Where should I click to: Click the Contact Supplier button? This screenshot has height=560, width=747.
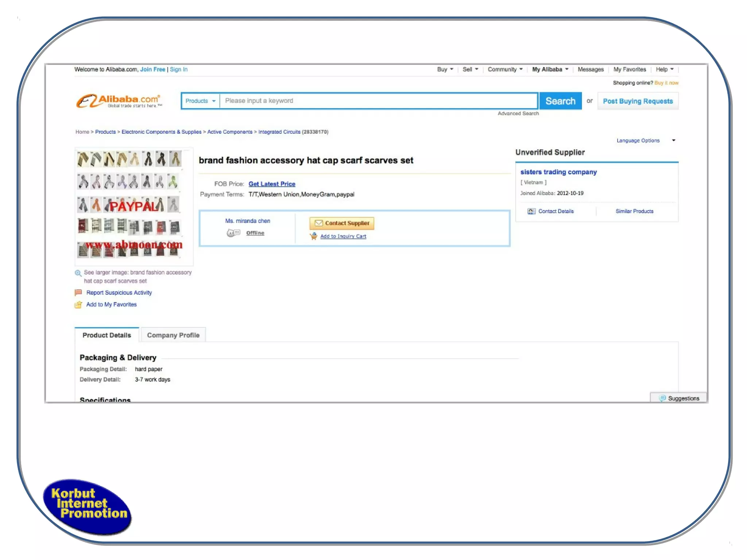tap(342, 223)
